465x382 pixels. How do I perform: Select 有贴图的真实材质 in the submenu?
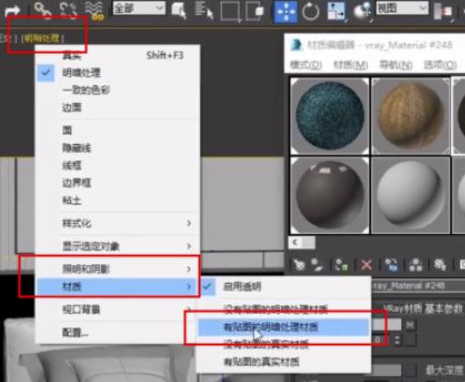click(x=284, y=362)
